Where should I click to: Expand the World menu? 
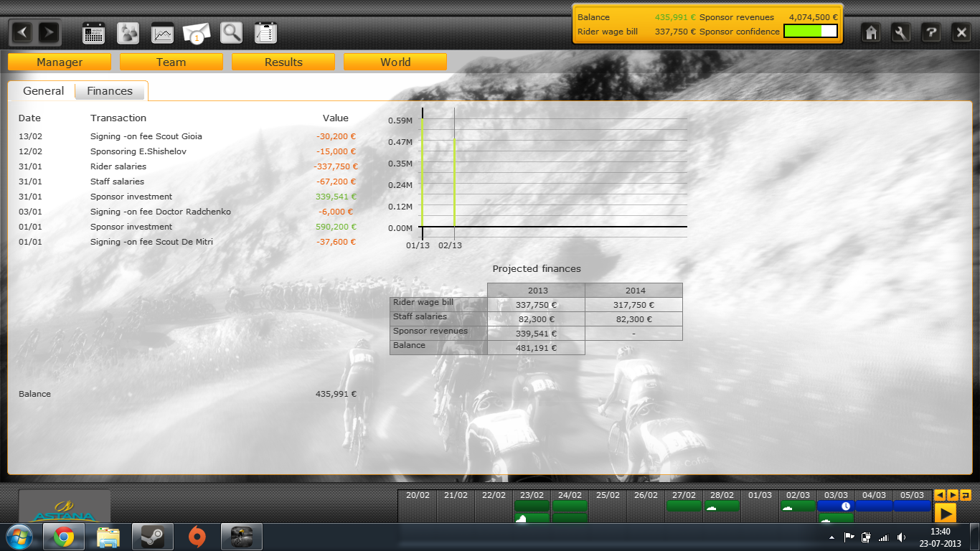click(395, 62)
